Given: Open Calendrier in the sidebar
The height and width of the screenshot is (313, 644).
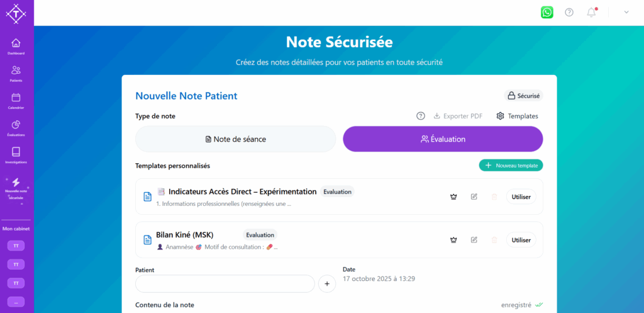Looking at the screenshot, I should coord(16,101).
